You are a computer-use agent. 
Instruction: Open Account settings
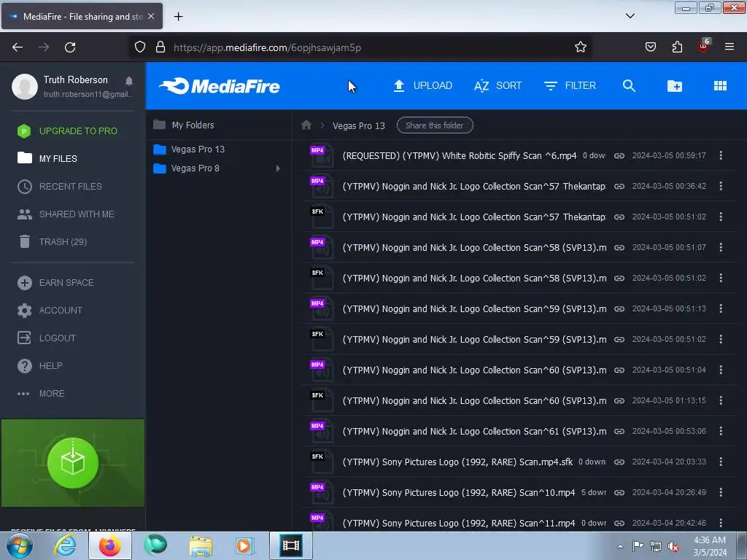[50, 311]
